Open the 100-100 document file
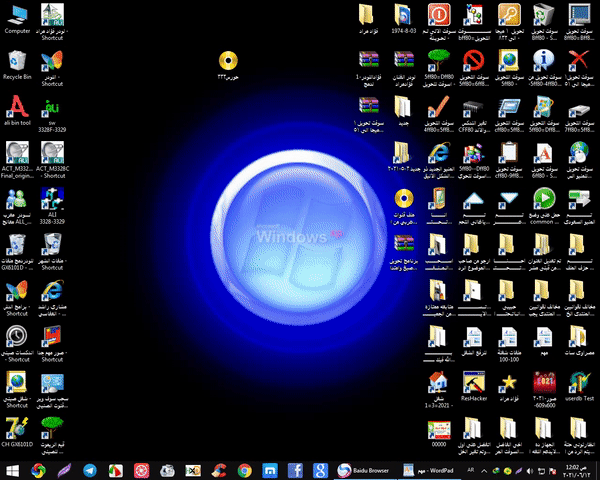Screen dimensions: 600x480 tap(509, 344)
